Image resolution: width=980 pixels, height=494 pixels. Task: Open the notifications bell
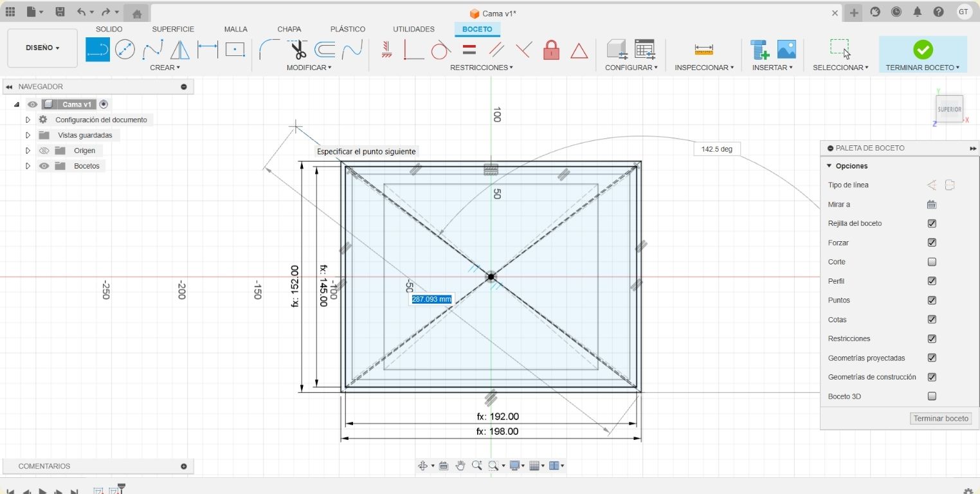tap(918, 12)
